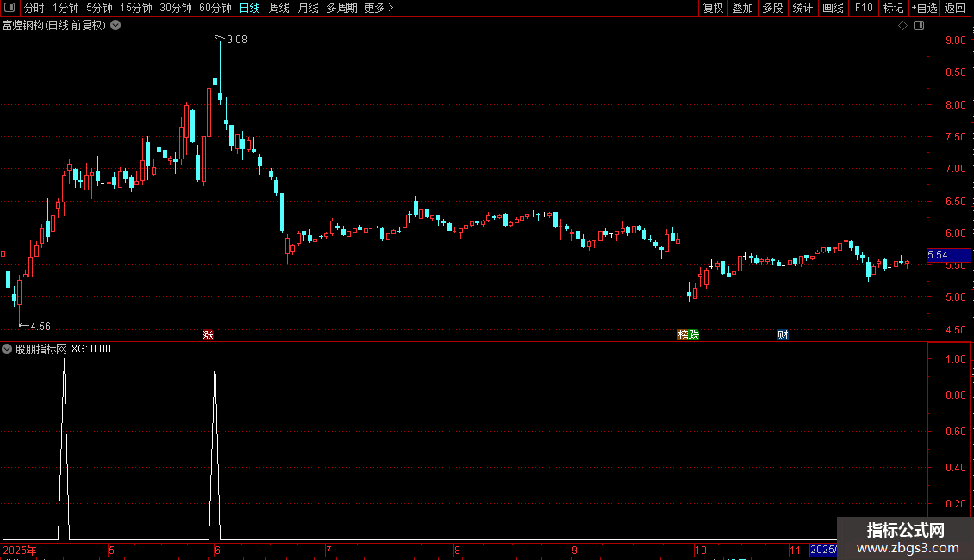This screenshot has width=974, height=560.
Task: Select the 5分钟 period
Action: (99, 8)
